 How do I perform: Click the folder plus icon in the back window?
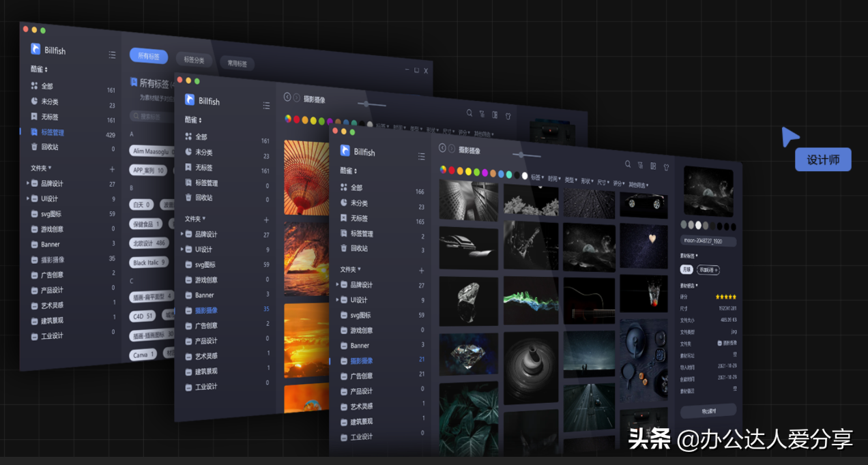tap(112, 168)
